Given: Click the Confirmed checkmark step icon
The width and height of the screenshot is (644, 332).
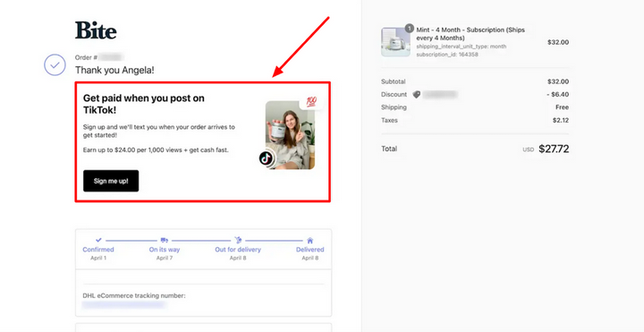Looking at the screenshot, I should [x=98, y=240].
